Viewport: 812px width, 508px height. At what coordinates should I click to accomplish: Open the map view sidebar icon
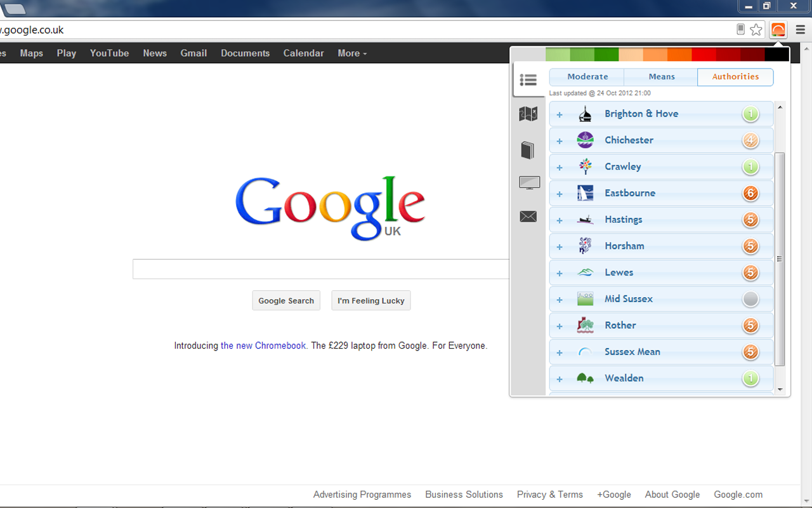pos(528,114)
